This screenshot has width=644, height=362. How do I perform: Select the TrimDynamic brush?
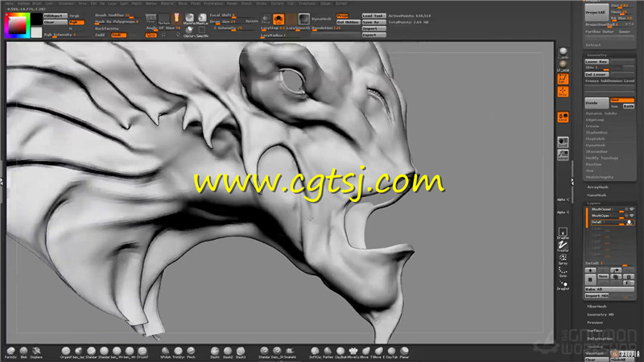tap(178, 352)
